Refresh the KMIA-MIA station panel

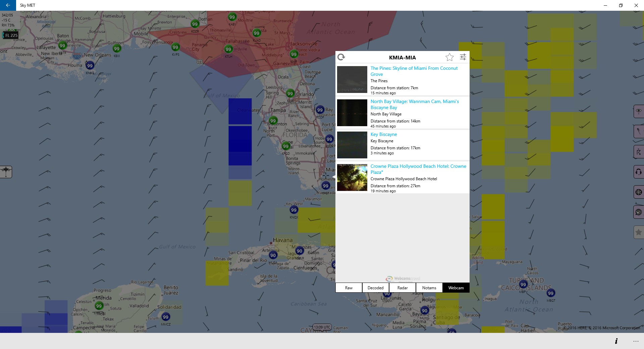pos(341,57)
